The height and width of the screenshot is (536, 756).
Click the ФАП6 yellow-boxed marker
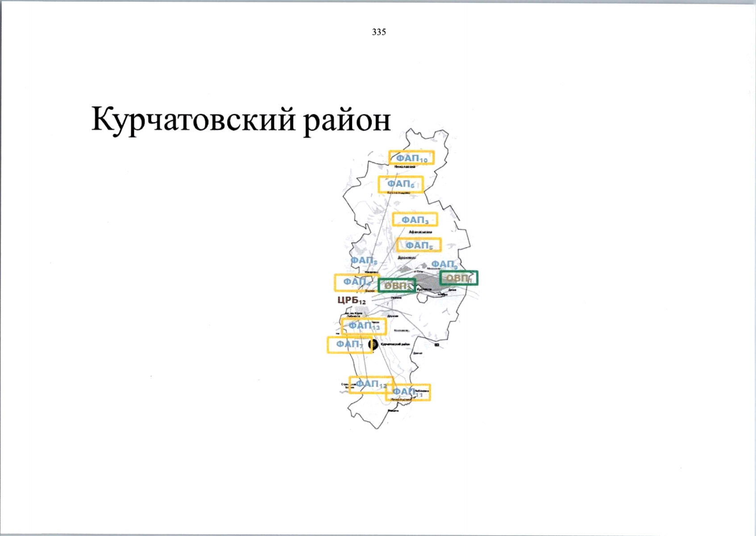[401, 184]
